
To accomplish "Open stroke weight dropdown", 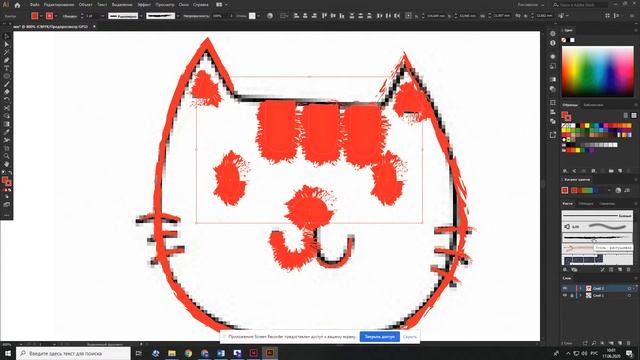I will (x=102, y=16).
